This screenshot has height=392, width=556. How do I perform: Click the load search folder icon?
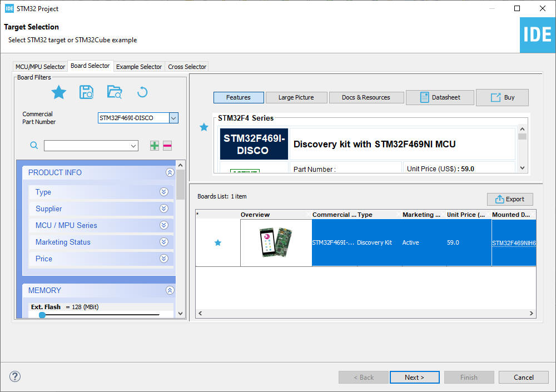[114, 92]
